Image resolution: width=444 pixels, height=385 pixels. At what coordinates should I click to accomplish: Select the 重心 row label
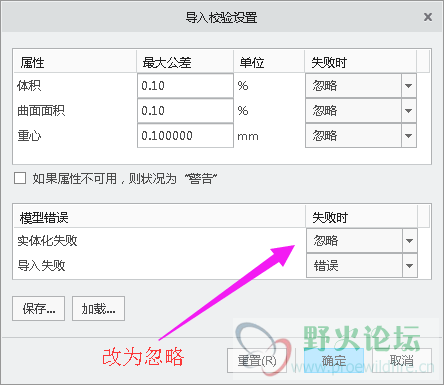pos(29,136)
